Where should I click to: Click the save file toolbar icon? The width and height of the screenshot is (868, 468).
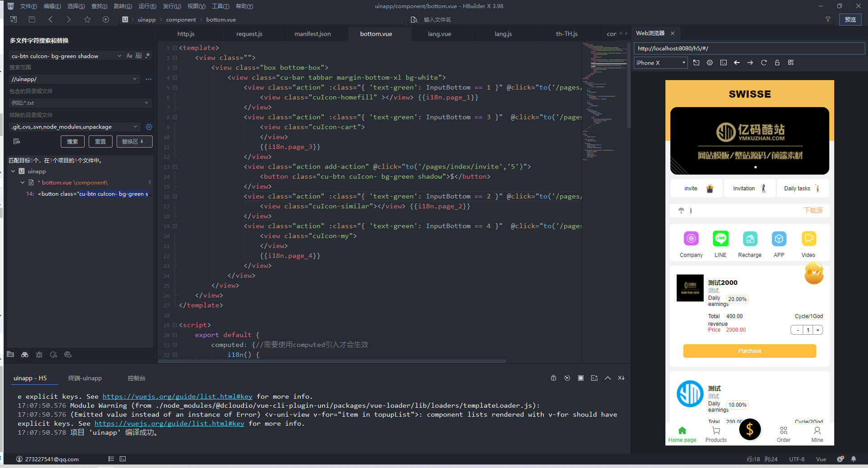[x=32, y=19]
